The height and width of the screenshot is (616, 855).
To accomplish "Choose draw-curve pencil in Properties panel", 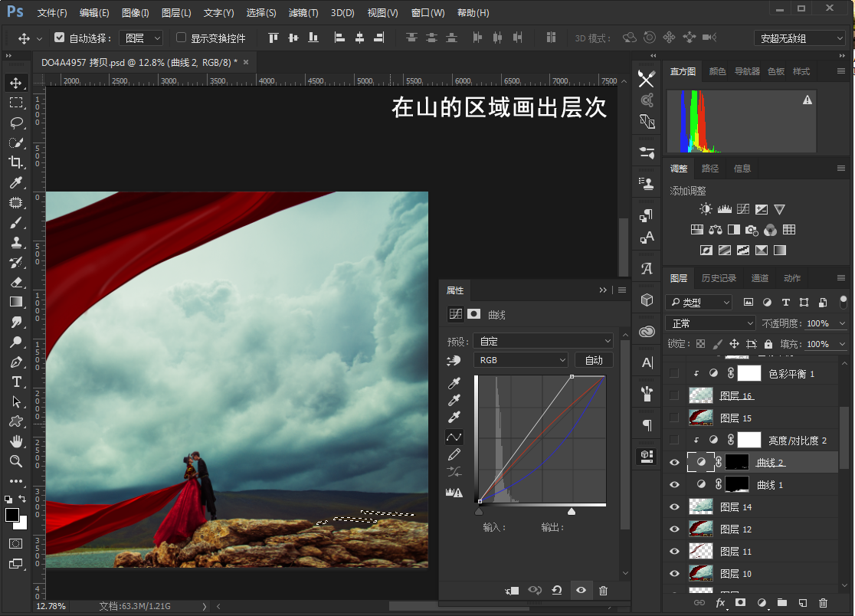I will (x=454, y=454).
